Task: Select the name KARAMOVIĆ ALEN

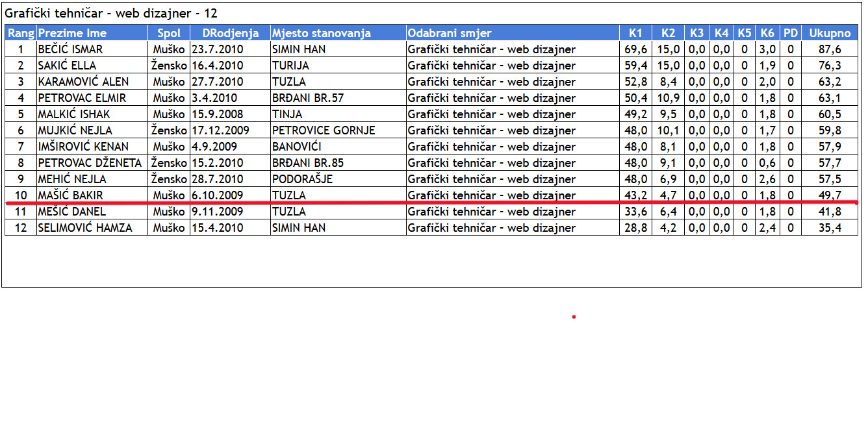Action: pos(83,82)
